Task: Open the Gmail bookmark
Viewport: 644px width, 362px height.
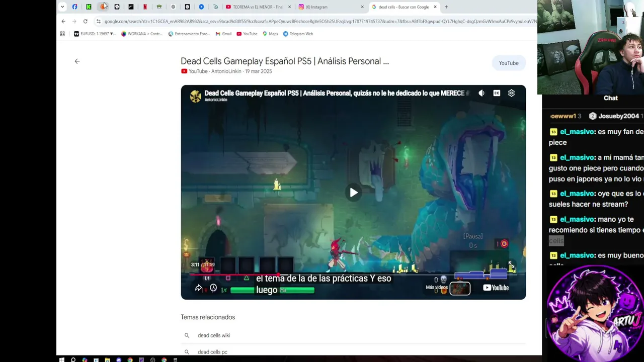Action: click(223, 34)
